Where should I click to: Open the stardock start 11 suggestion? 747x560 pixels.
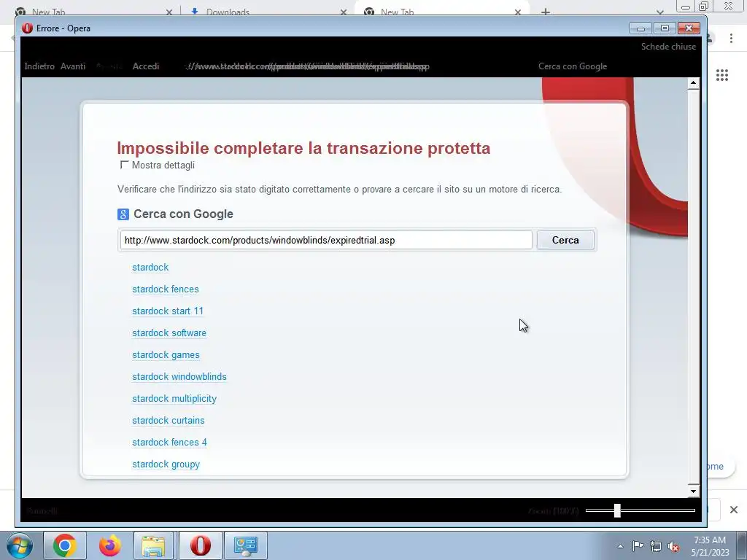pyautogui.click(x=168, y=311)
